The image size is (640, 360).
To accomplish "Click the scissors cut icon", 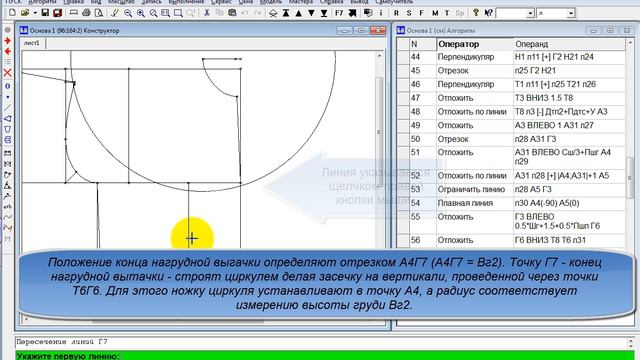I will pos(207,13).
